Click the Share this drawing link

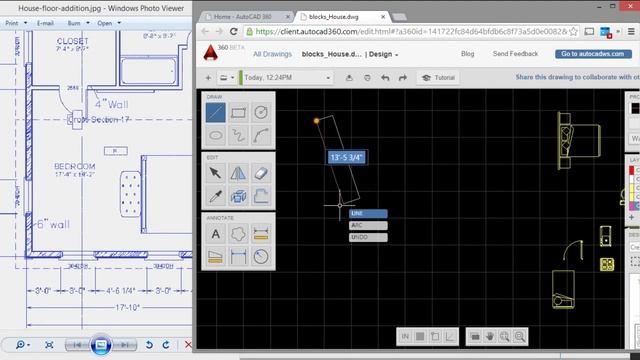click(x=578, y=77)
